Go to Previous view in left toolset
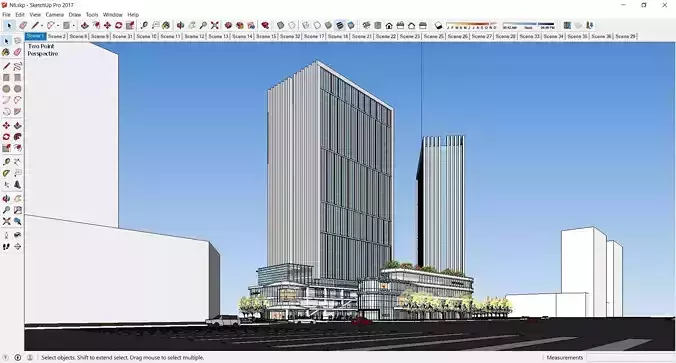Image resolution: width=676 pixels, height=363 pixels. tap(17, 221)
